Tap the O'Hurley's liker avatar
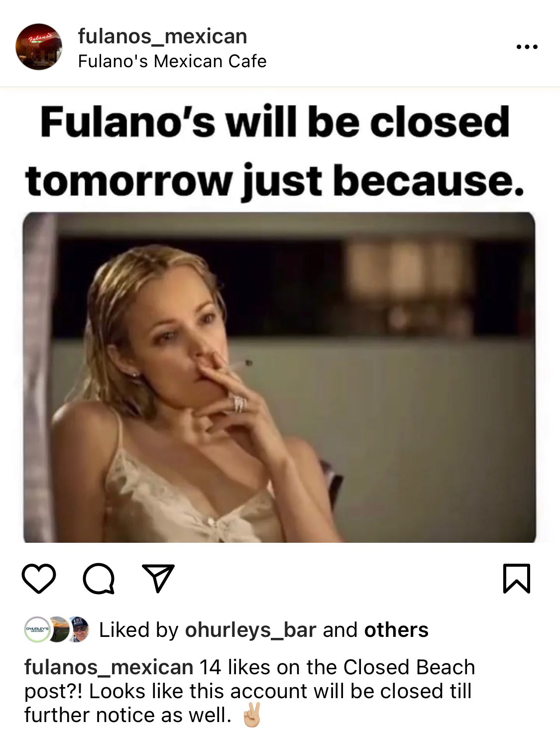Viewport: 560px width, 736px height. point(37,630)
